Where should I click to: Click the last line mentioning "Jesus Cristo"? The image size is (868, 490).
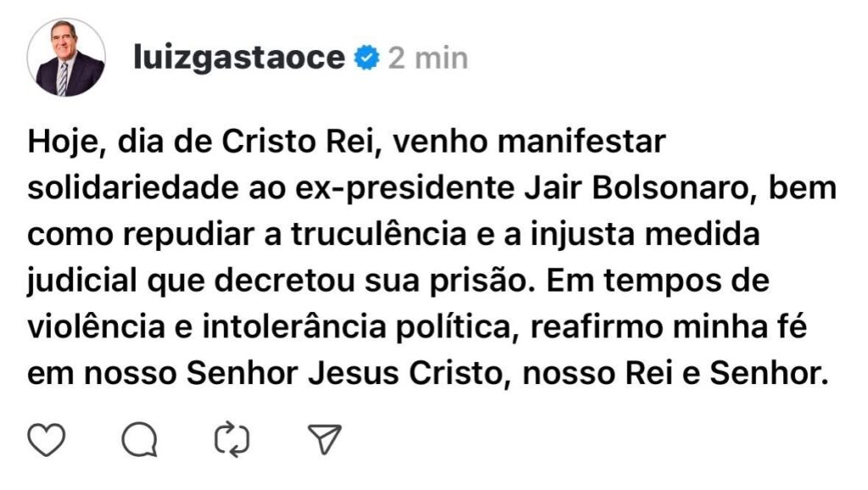click(424, 372)
